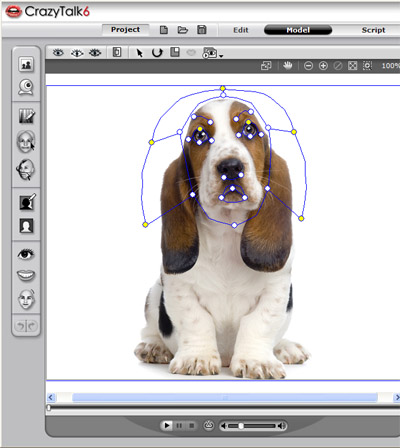Click the volume slider handle
The image size is (400, 448).
tap(240, 426)
